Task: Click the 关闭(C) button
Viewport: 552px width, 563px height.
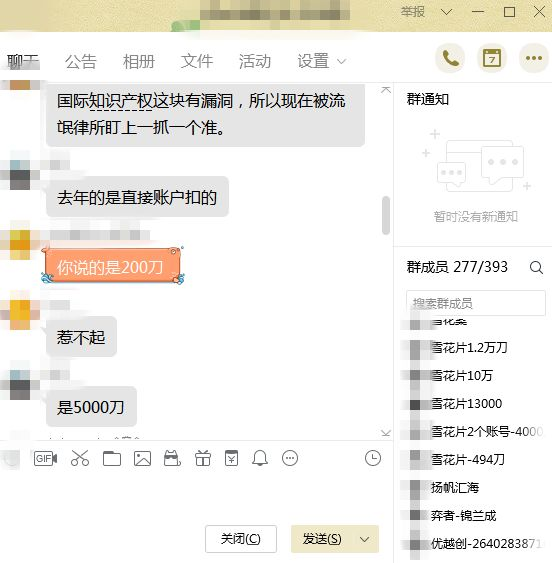Action: tap(241, 539)
